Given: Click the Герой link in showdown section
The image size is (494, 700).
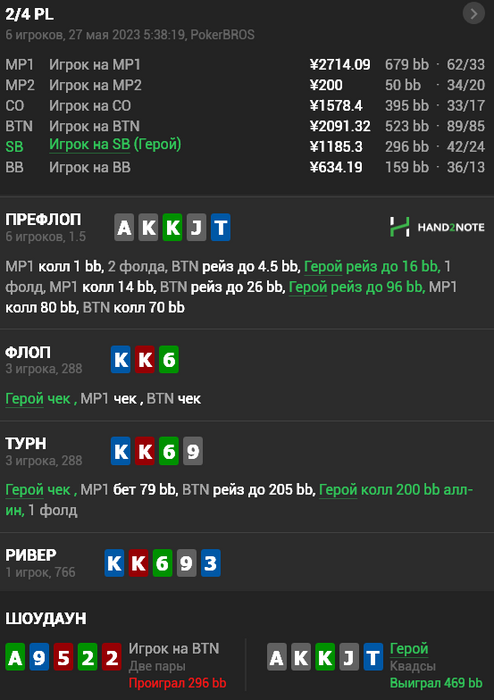Looking at the screenshot, I should pos(409,648).
